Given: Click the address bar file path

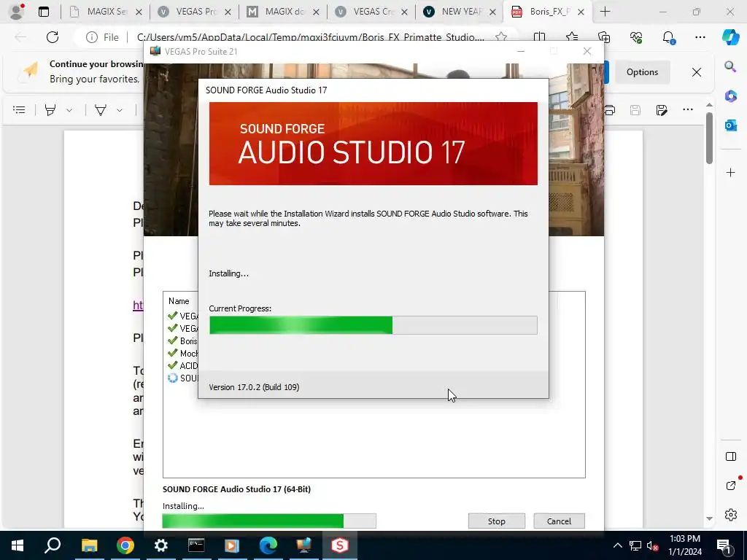Looking at the screenshot, I should pyautogui.click(x=310, y=37).
